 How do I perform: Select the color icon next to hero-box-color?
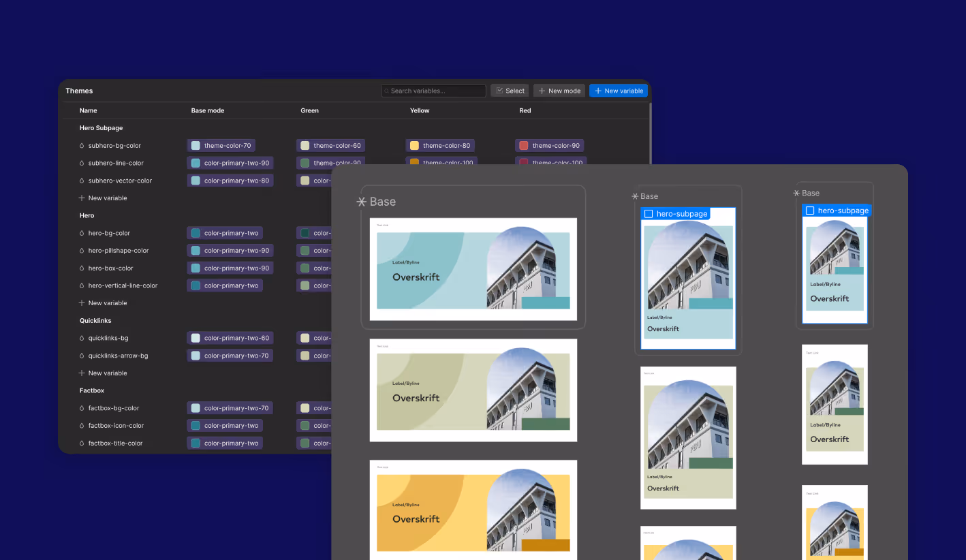pyautogui.click(x=82, y=268)
